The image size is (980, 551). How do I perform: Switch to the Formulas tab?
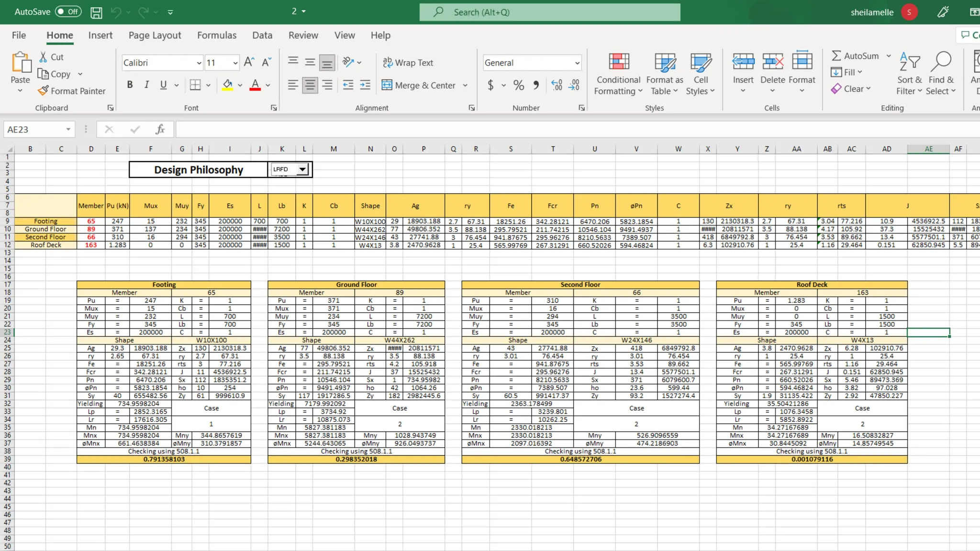(216, 35)
